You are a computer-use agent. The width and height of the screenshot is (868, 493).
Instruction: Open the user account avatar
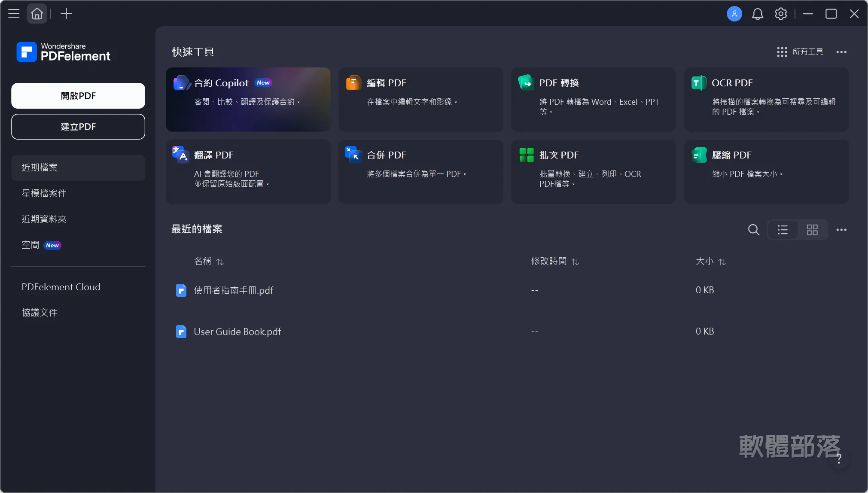734,14
